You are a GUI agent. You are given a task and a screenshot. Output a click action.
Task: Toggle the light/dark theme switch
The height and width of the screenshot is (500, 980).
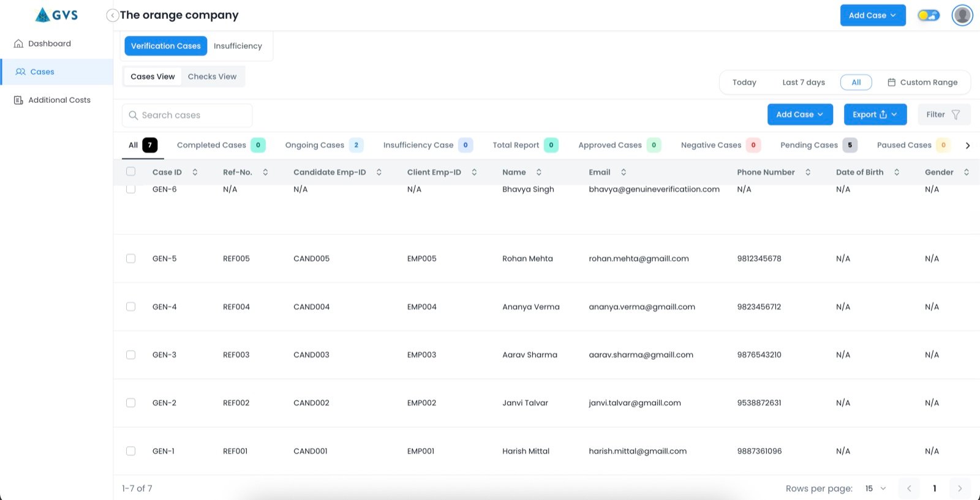click(929, 15)
